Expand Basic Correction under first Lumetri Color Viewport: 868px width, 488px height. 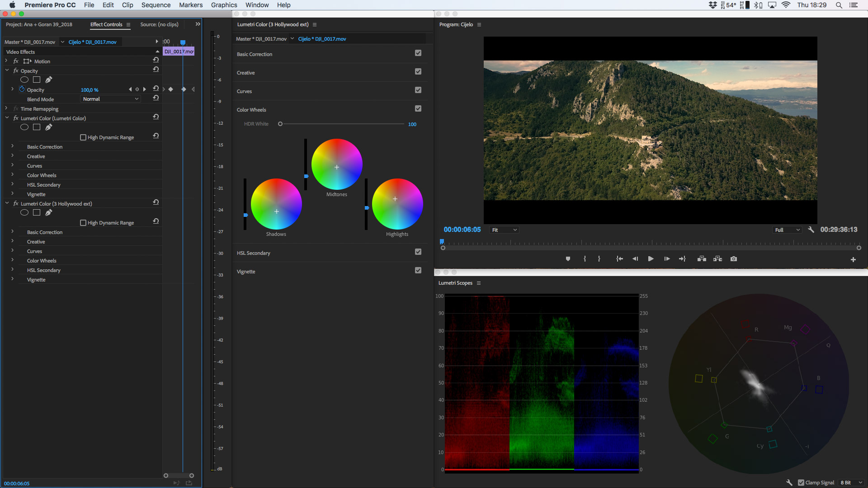[x=13, y=146]
